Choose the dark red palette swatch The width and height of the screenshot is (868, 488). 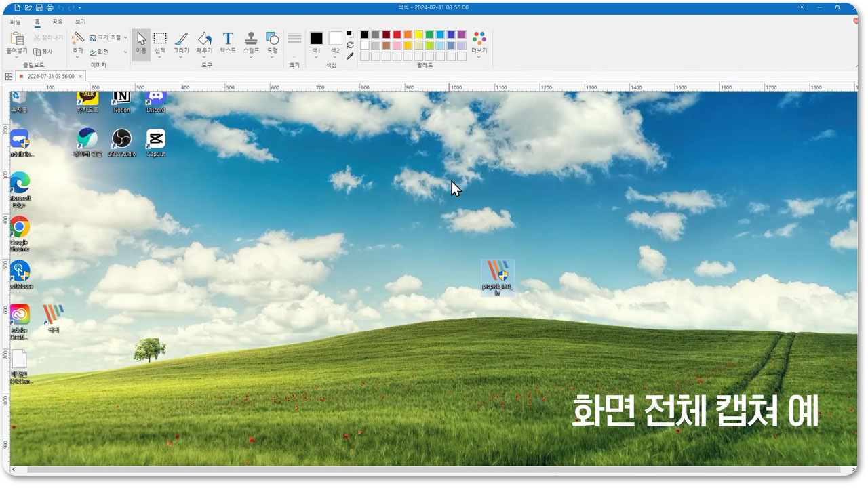coord(386,35)
